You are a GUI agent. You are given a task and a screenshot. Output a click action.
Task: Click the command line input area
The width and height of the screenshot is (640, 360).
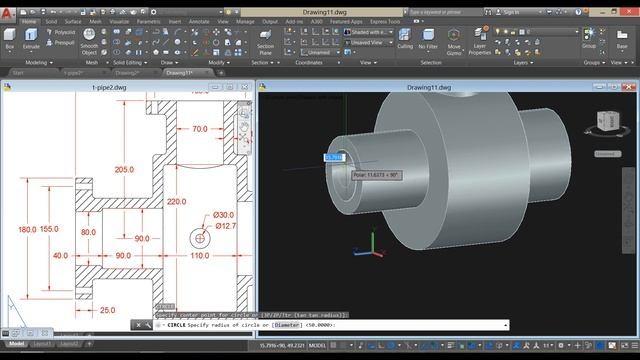point(331,325)
